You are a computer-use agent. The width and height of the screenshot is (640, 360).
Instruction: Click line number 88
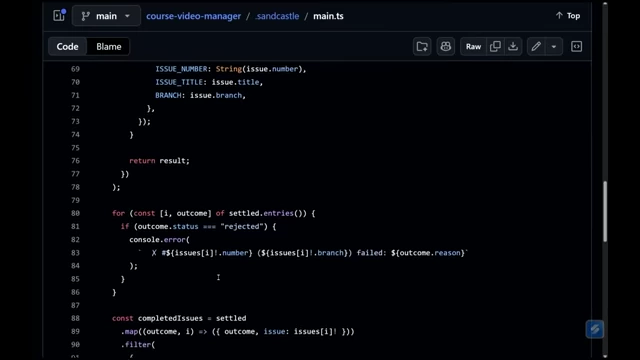coord(75,318)
